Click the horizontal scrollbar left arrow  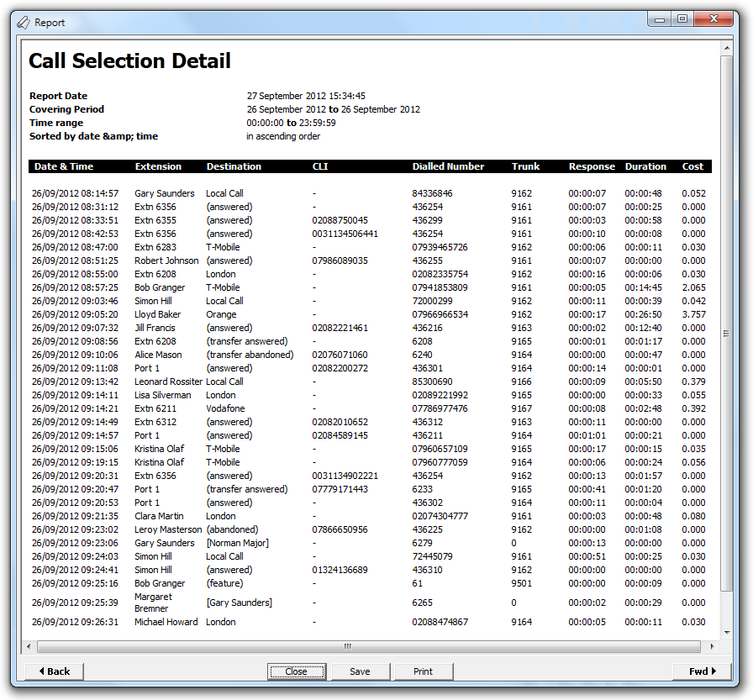[29, 646]
